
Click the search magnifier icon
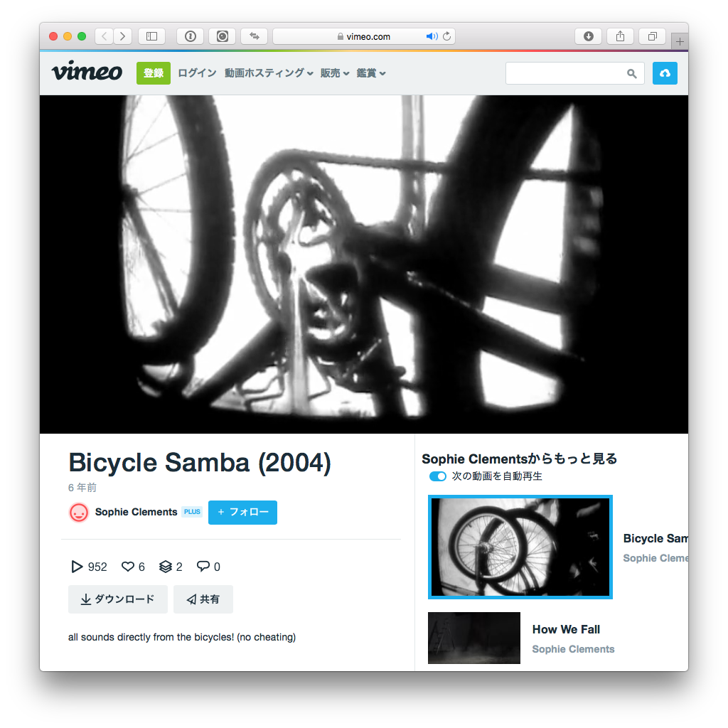(631, 73)
